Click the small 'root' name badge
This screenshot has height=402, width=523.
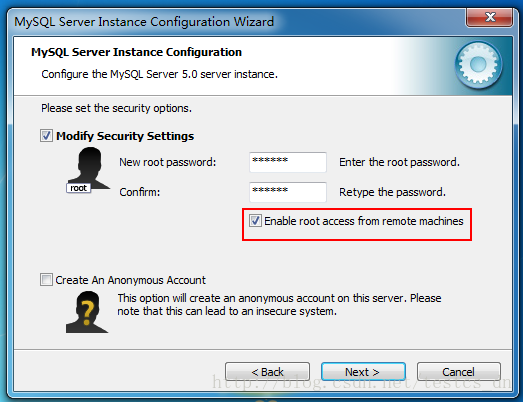pos(78,188)
